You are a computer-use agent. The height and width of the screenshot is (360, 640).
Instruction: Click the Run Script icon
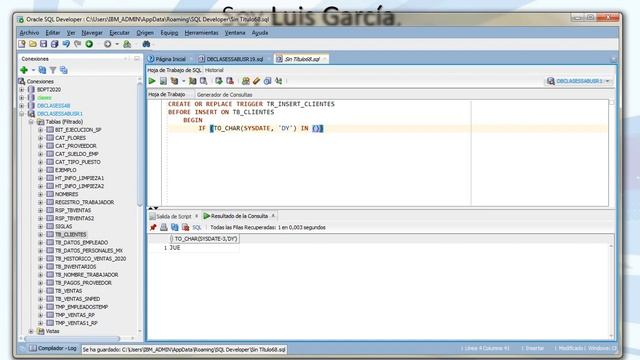[163, 81]
